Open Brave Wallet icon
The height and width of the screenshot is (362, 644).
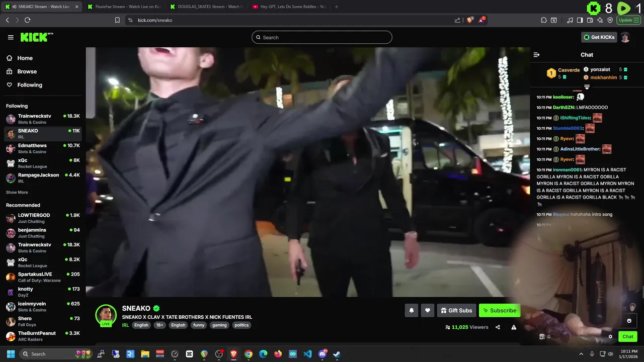click(x=590, y=20)
